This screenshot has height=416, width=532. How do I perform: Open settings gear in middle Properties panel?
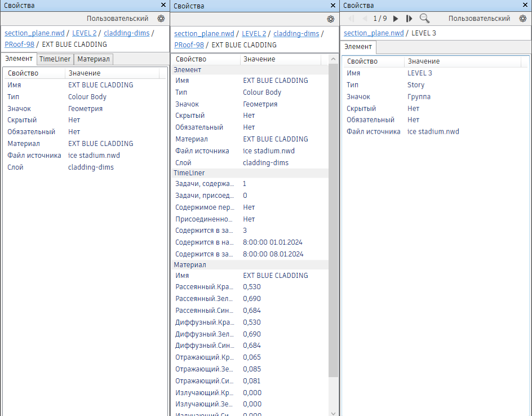(x=331, y=19)
